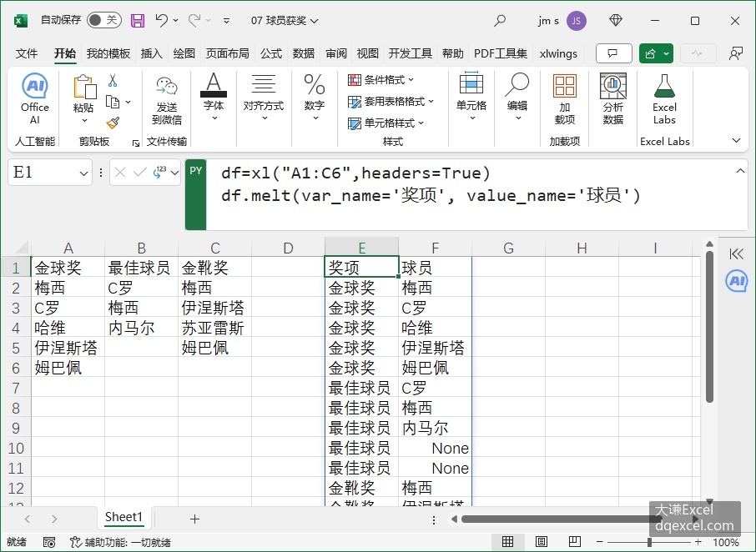Image resolution: width=756 pixels, height=552 pixels.
Task: Save the workbook with the floppy icon
Action: point(138,21)
